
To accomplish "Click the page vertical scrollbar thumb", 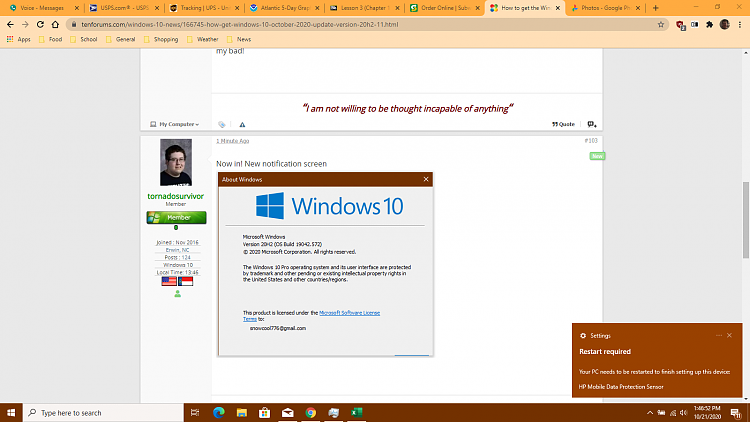I will coord(746,220).
